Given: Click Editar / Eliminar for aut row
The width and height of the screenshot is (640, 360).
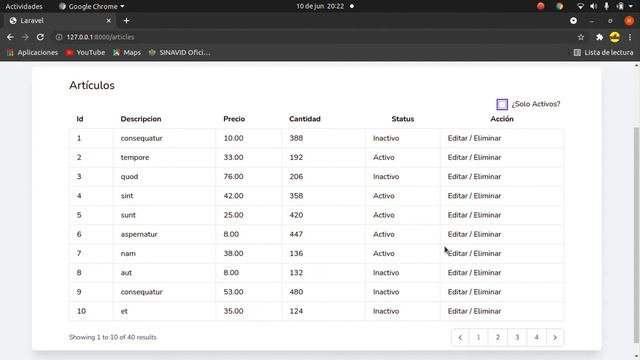Looking at the screenshot, I should pos(474,273).
